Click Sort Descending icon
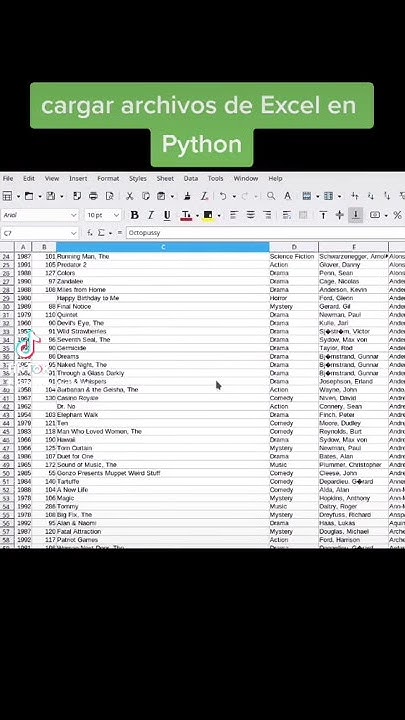Image resolution: width=405 pixels, height=720 pixels. coord(387,196)
